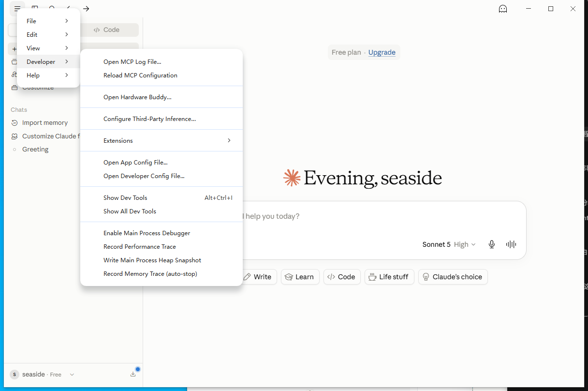This screenshot has height=391, width=588.
Task: Expand the Extensions submenu
Action: click(x=161, y=140)
